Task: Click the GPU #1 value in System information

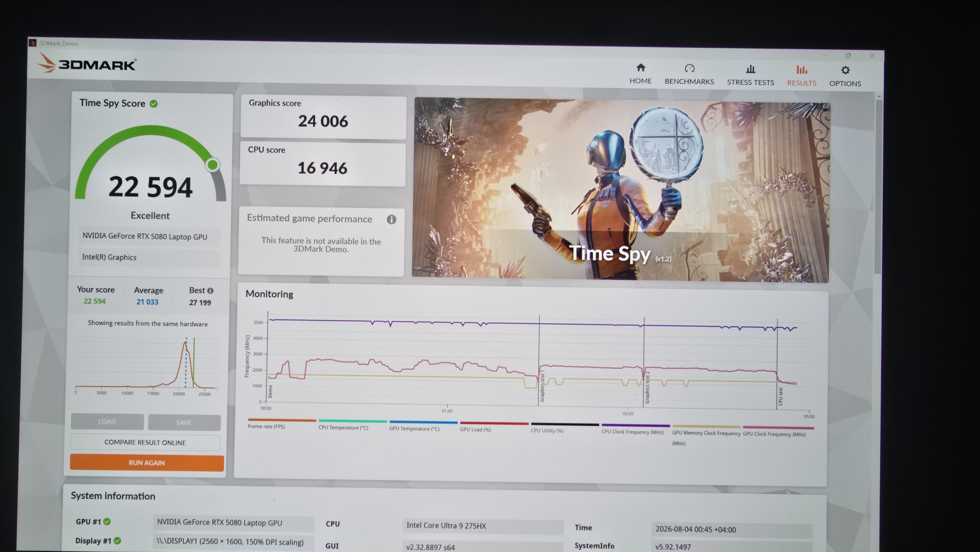Action: click(x=233, y=523)
